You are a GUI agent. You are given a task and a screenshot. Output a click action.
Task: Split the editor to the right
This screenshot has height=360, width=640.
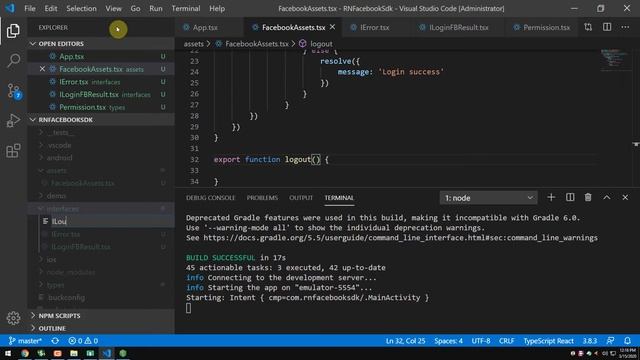[x=607, y=27]
